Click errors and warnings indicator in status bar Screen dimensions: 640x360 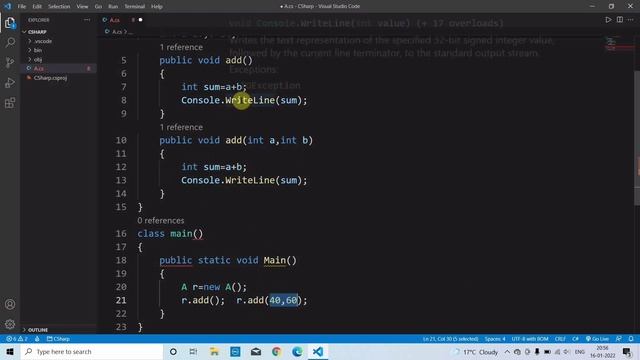pyautogui.click(x=17, y=339)
